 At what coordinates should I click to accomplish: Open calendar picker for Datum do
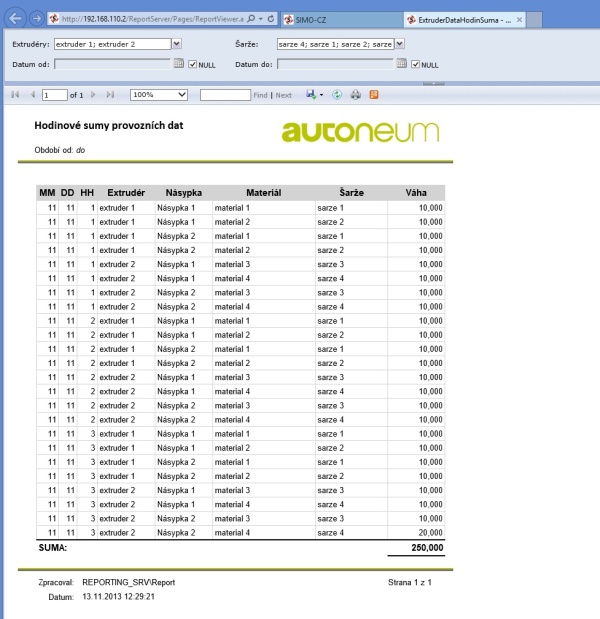(x=401, y=63)
